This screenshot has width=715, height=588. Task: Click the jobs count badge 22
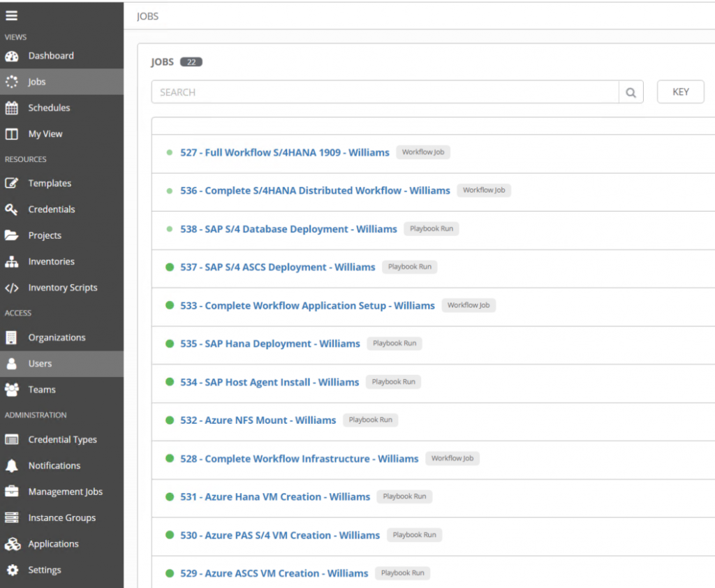coord(191,62)
